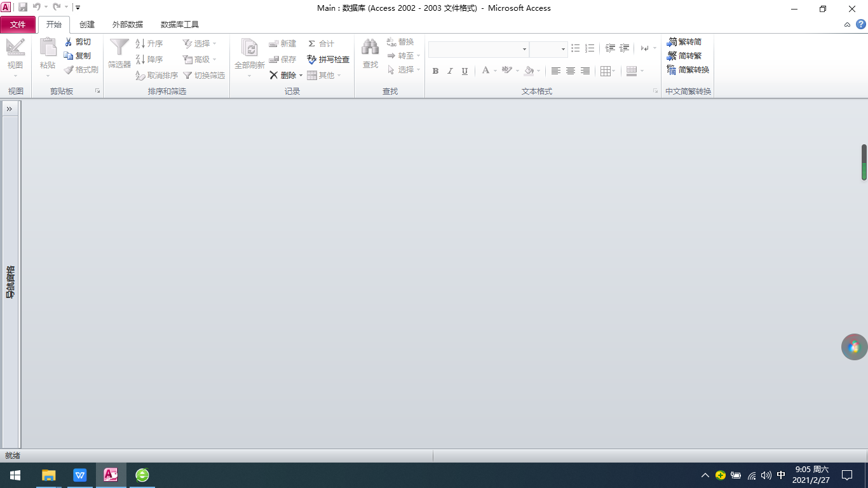Click 全部刷新 refresh all icon
Screen dimensions: 868x488
click(x=249, y=48)
